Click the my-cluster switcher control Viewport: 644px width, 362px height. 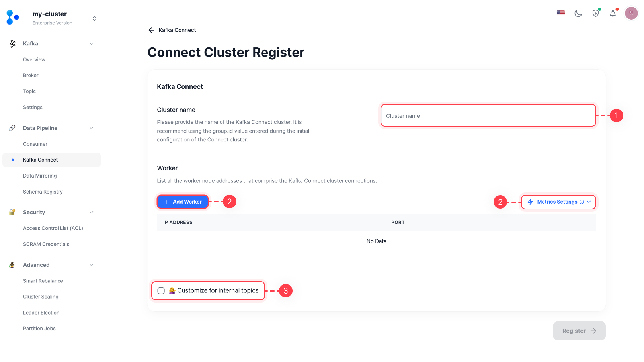coord(94,18)
